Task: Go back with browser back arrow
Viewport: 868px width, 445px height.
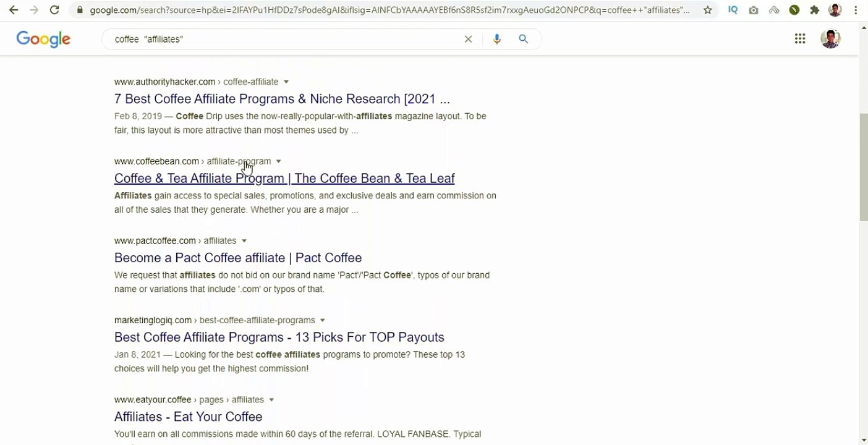Action: coord(14,10)
